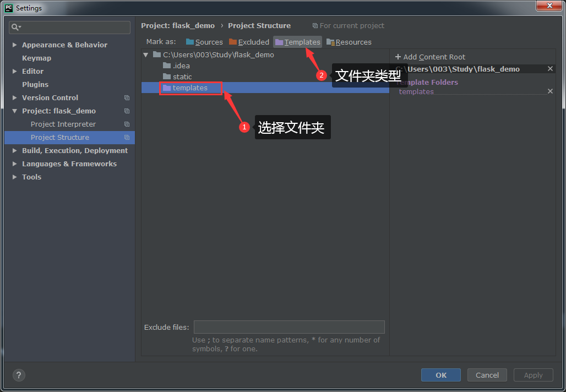Open the Plugins settings page
This screenshot has width=566, height=392.
[35, 85]
